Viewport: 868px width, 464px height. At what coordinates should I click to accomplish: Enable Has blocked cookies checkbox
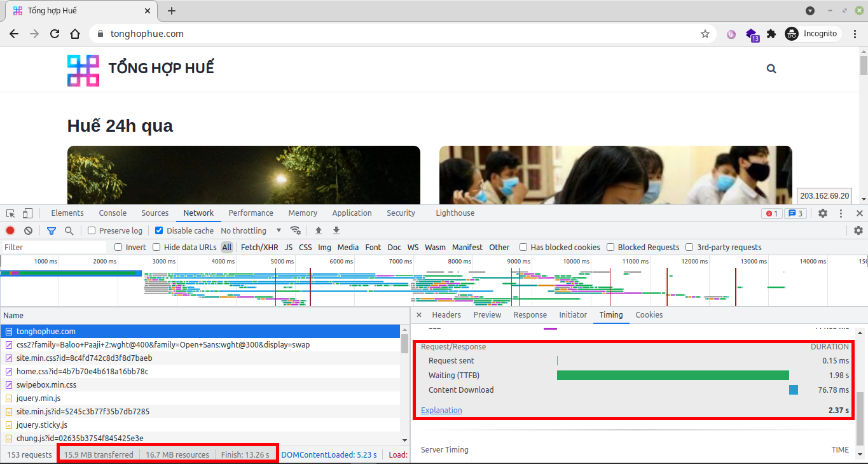(x=523, y=247)
